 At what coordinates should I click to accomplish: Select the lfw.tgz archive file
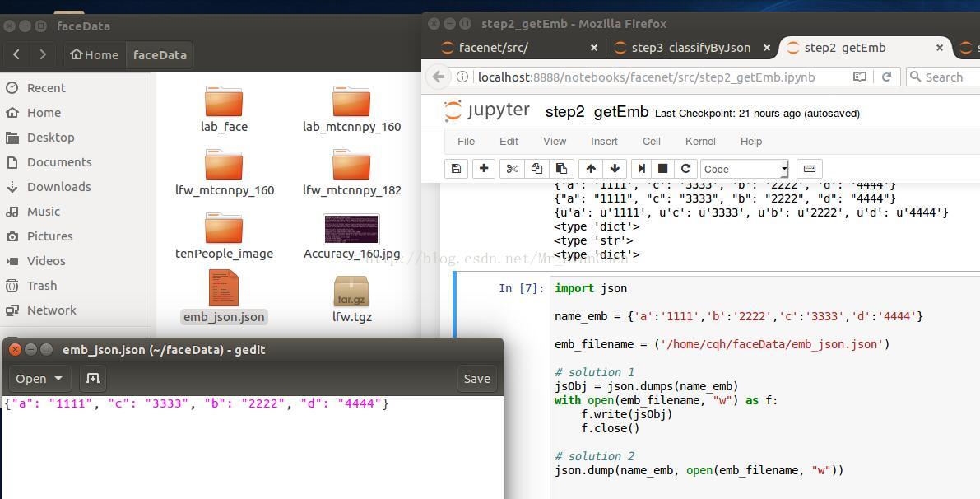point(351,299)
